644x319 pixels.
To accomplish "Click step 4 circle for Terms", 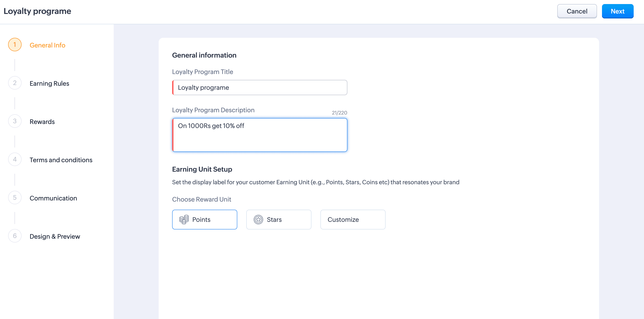I will click(15, 159).
